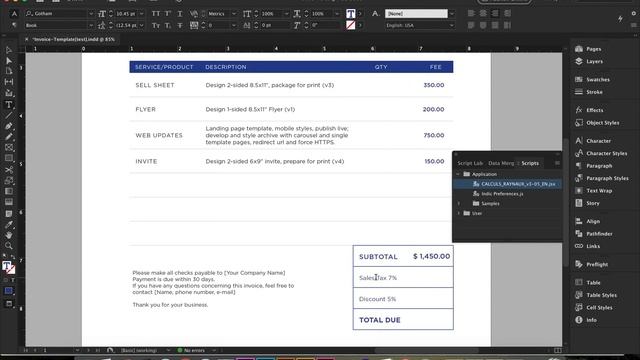Select the Type tool
The width and height of the screenshot is (640, 360).
point(9,105)
